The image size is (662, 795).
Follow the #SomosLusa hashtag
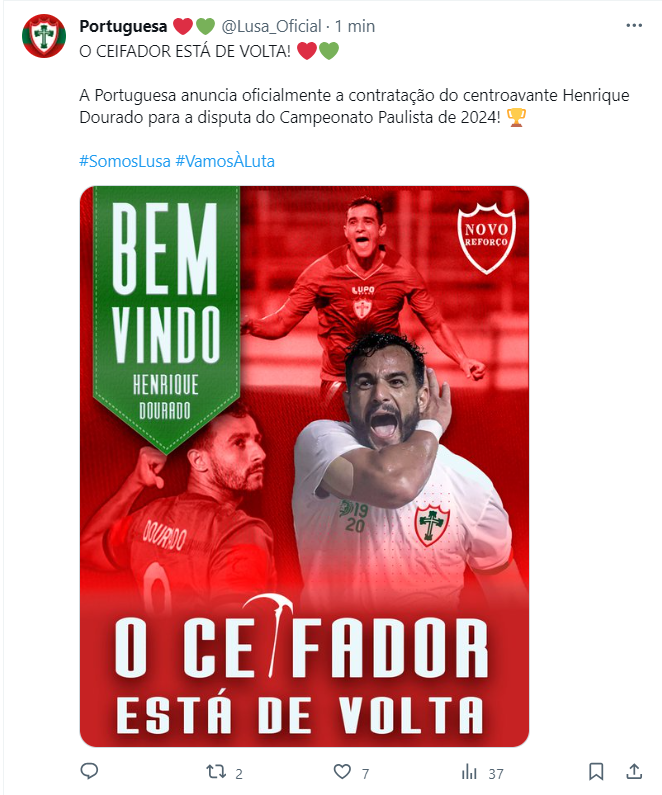125,161
